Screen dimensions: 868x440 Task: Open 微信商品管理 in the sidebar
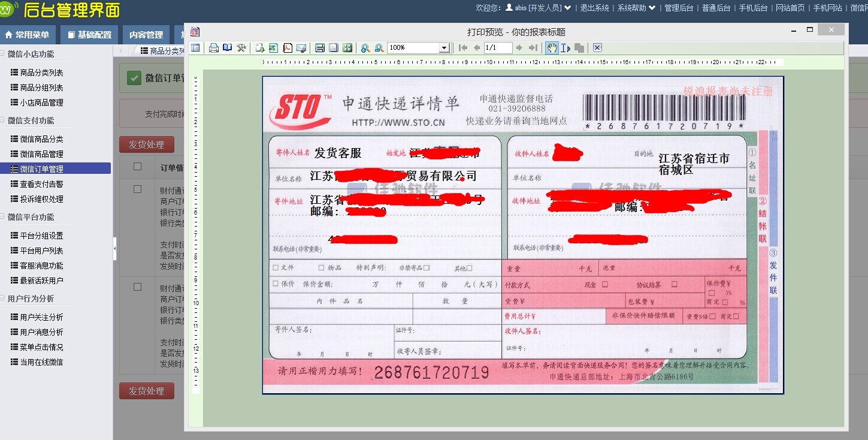coord(41,154)
